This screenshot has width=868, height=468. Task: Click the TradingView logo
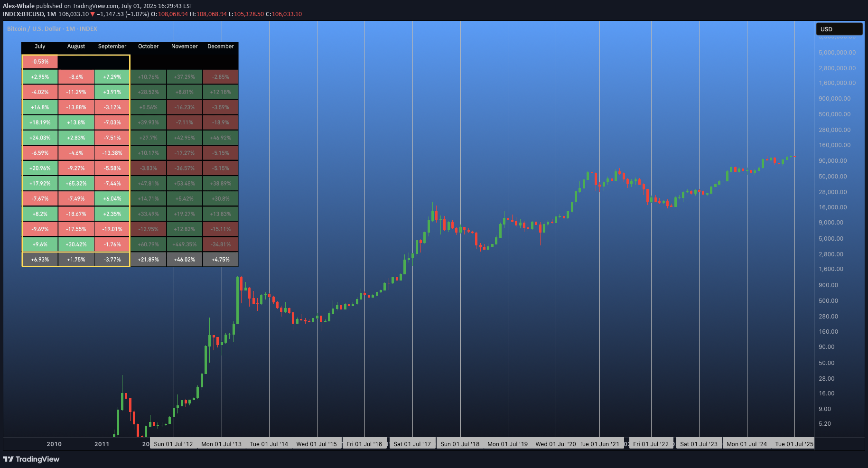pyautogui.click(x=31, y=459)
